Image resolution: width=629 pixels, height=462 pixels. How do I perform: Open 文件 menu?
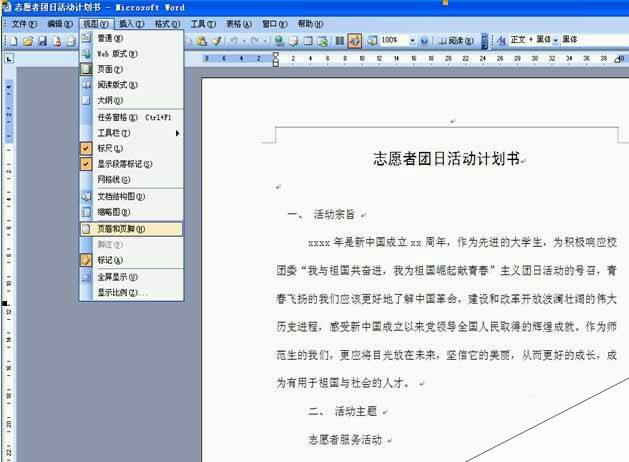tap(24, 24)
